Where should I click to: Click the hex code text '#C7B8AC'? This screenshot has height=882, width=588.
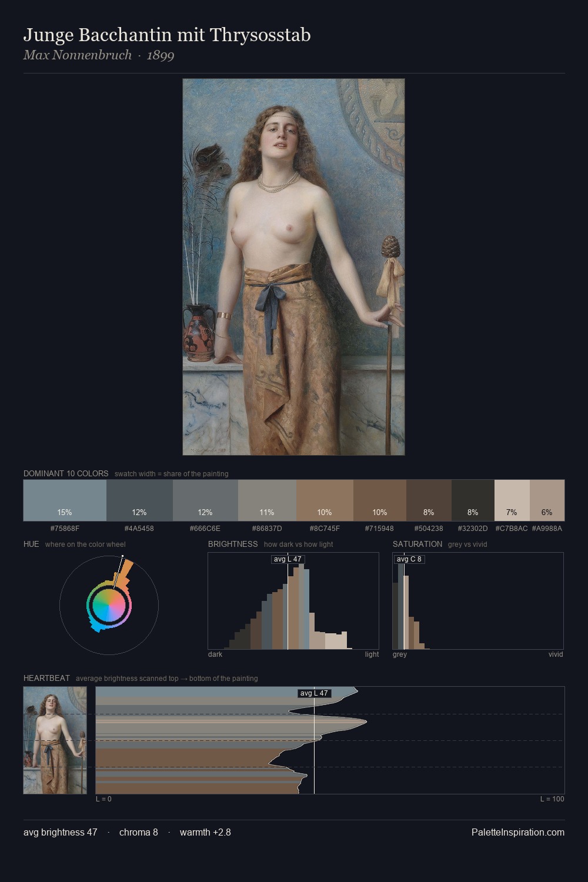coord(512,529)
